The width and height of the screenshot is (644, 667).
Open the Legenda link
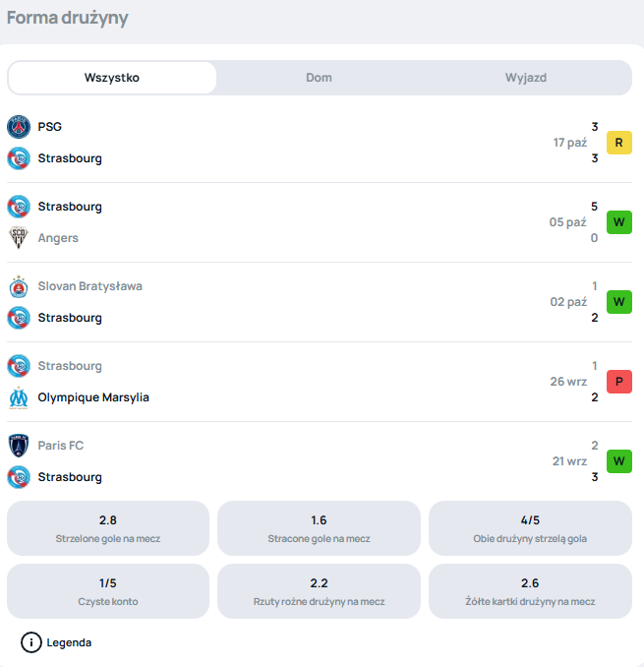coord(69,642)
